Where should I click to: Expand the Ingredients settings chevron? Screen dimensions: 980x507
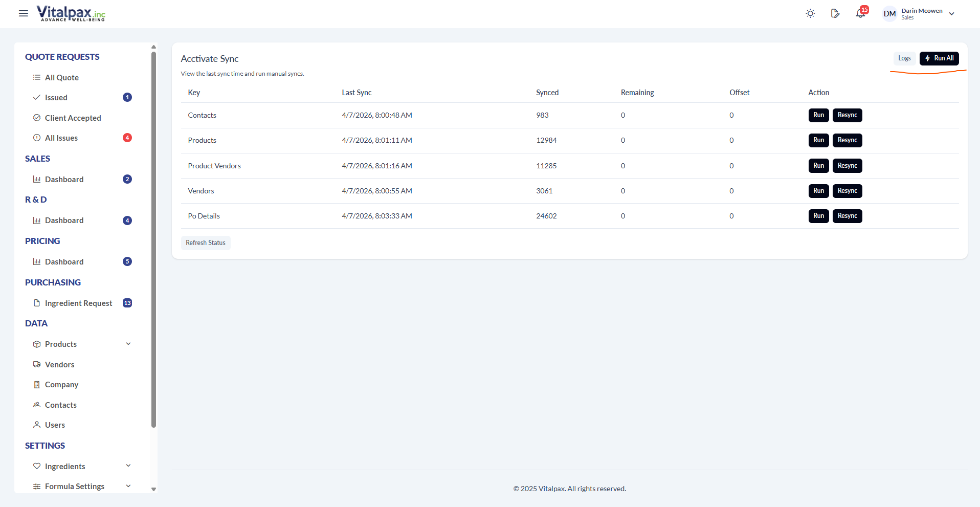tap(128, 466)
